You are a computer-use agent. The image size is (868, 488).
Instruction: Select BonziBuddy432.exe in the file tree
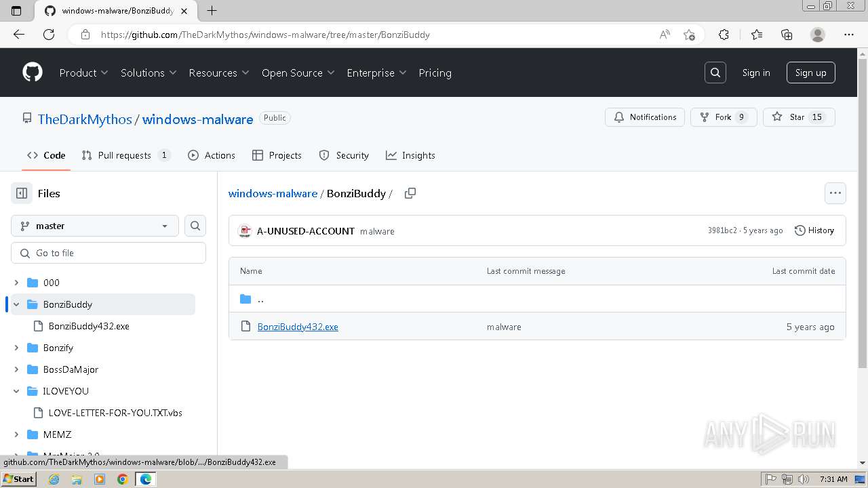[89, 326]
